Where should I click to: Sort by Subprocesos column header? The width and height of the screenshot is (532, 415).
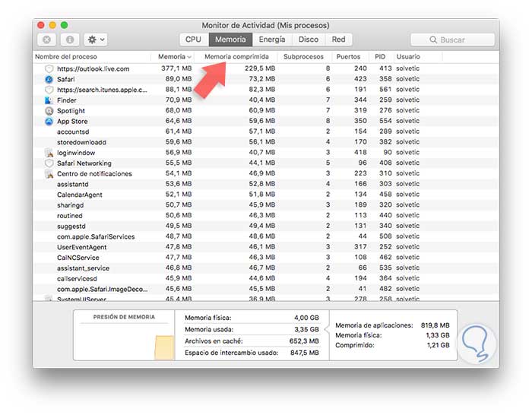pyautogui.click(x=303, y=57)
